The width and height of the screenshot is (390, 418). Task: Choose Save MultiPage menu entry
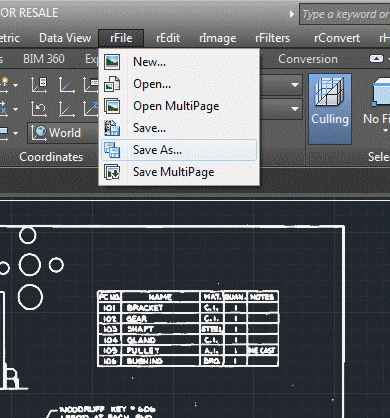tap(179, 172)
